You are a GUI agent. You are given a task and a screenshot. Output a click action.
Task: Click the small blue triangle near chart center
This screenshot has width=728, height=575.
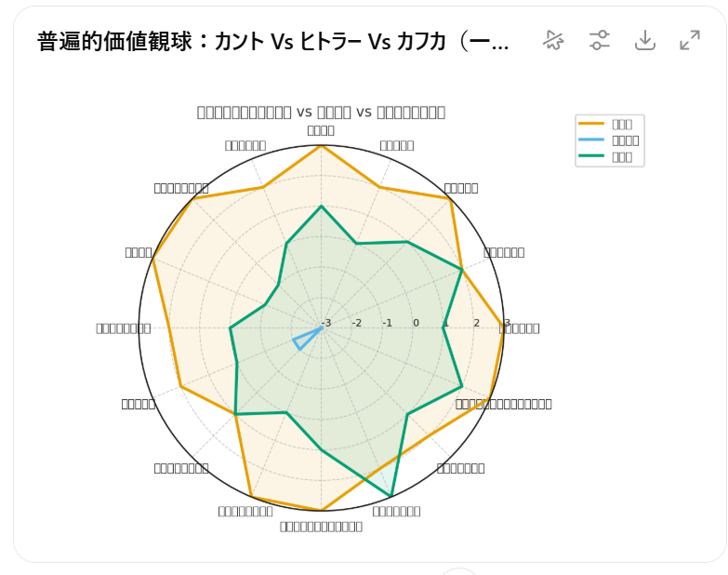coord(300,342)
